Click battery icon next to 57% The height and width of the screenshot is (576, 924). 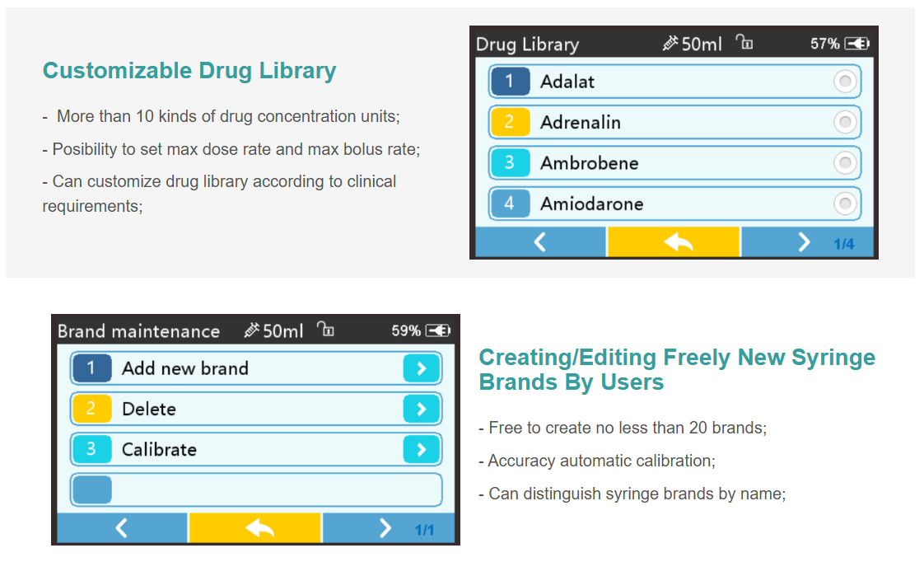pyautogui.click(x=856, y=44)
